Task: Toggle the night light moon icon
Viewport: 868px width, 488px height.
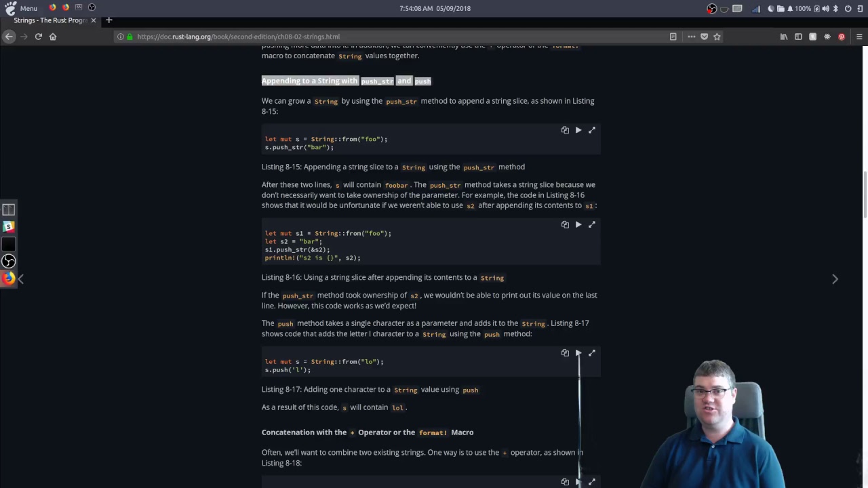Action: click(x=771, y=9)
